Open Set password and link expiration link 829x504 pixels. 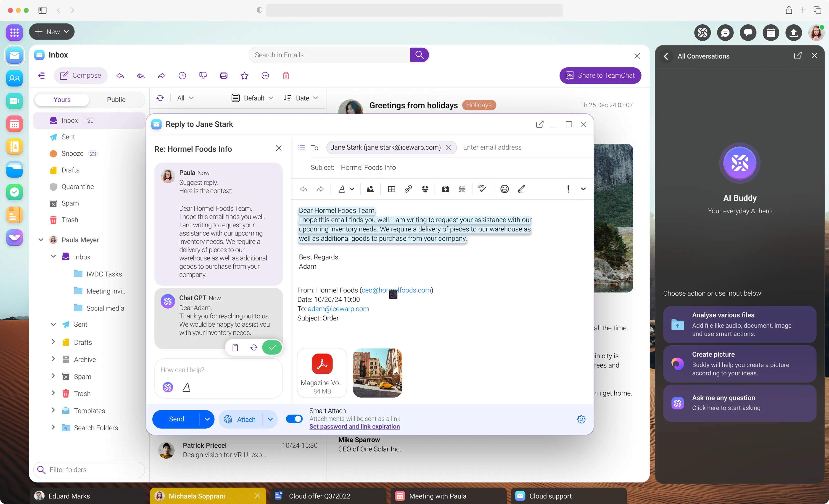[354, 426]
